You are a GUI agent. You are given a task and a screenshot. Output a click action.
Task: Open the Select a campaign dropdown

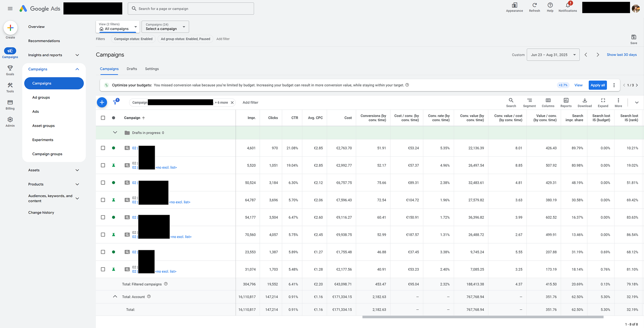(165, 27)
